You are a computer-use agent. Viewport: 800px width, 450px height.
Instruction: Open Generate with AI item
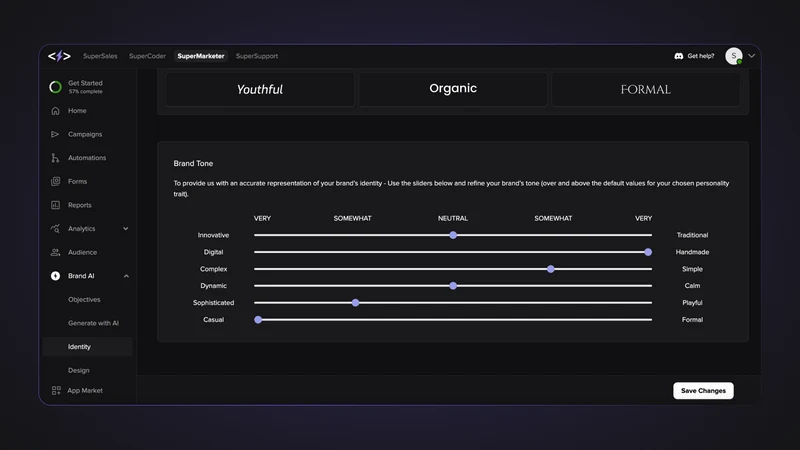point(93,323)
